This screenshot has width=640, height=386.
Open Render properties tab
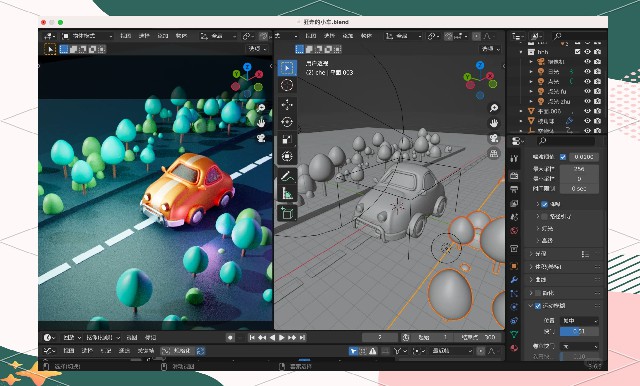514,175
